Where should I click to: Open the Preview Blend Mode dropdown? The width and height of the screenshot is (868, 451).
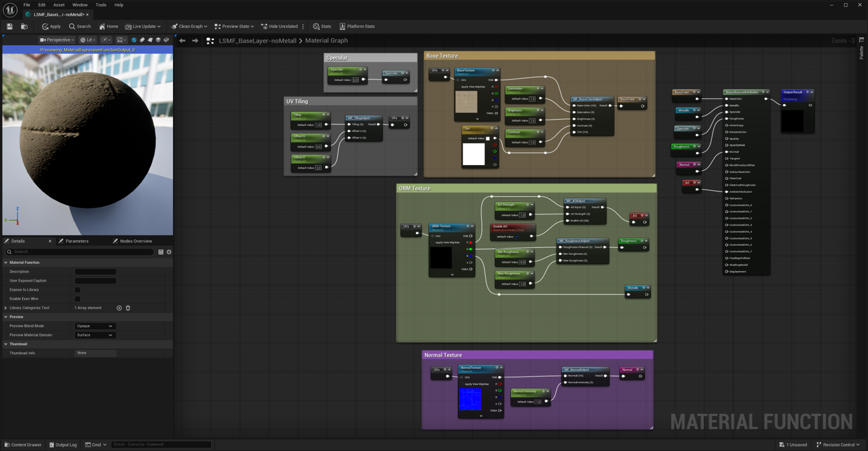pyautogui.click(x=95, y=326)
